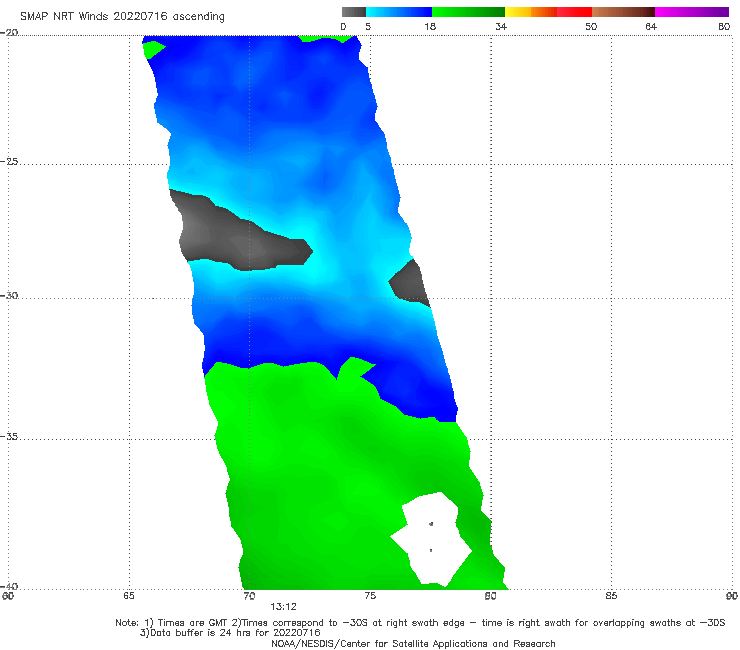Pick the magenta 64-80 colorbar segment
The width and height of the screenshot is (740, 650).
pyautogui.click(x=692, y=12)
